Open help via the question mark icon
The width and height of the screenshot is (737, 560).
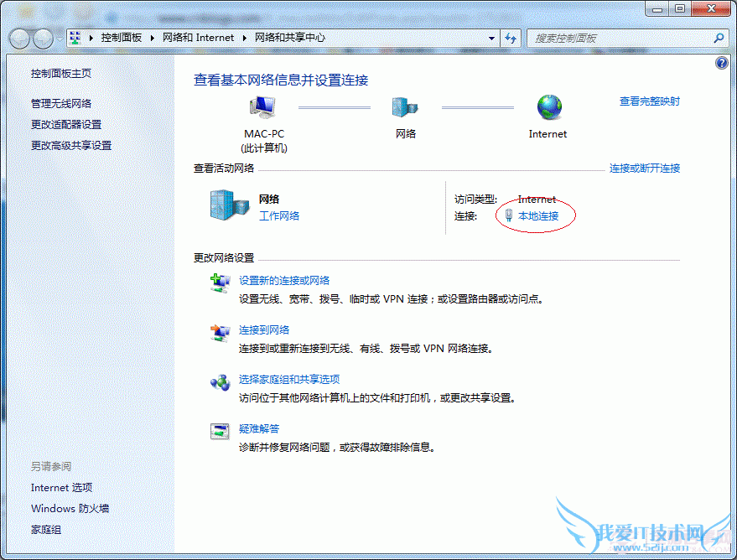point(721,63)
